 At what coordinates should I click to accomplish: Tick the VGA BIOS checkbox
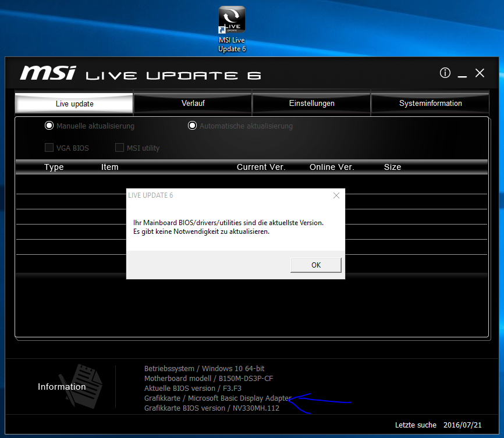[x=49, y=148]
